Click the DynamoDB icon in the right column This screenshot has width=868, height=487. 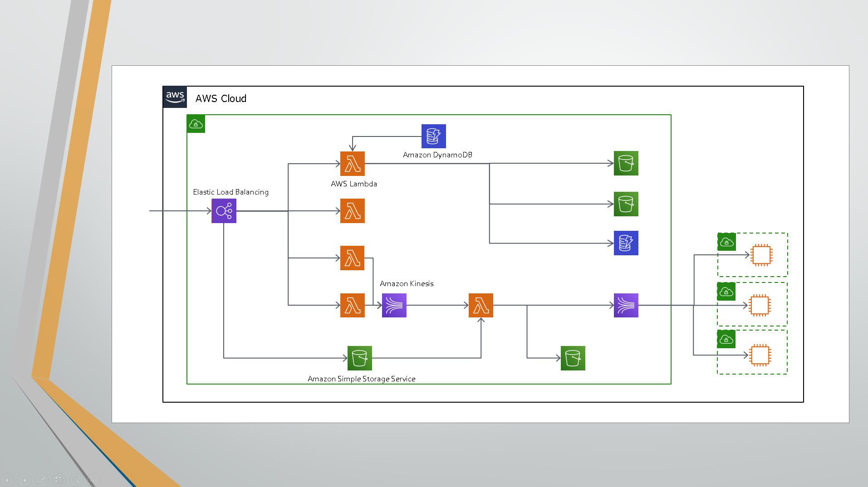626,243
